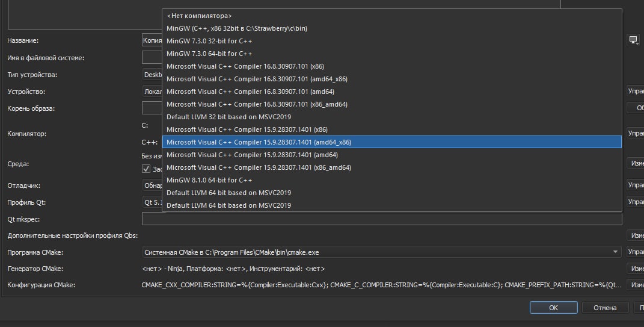Click Отмена to cancel dialog
Screen dimensions: 644x327
tap(605, 308)
